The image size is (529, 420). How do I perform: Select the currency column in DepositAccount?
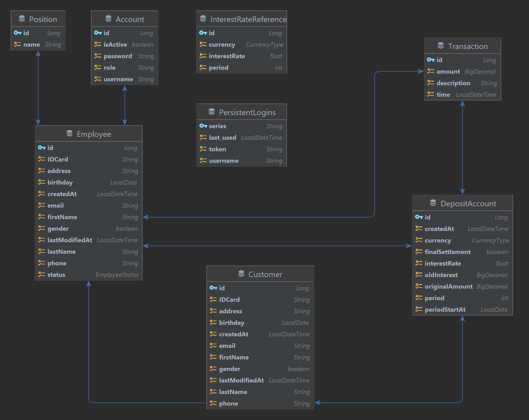pos(463,240)
